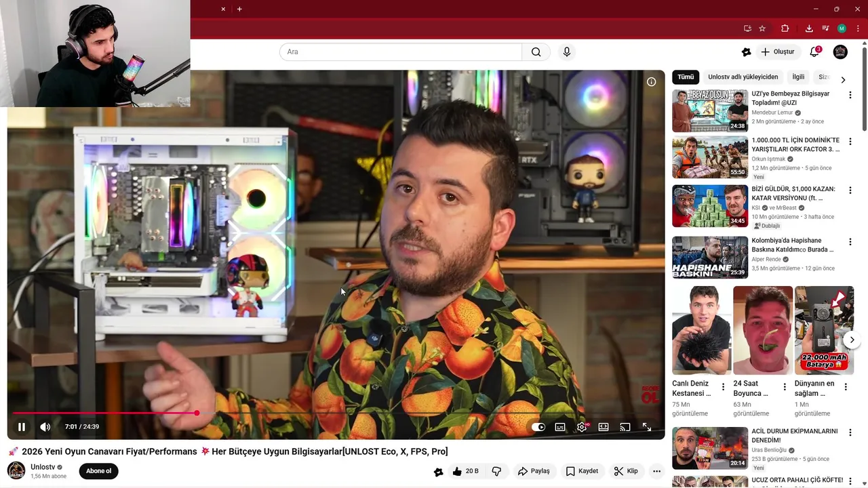Click Mendebur Lemur channel name

point(772,113)
